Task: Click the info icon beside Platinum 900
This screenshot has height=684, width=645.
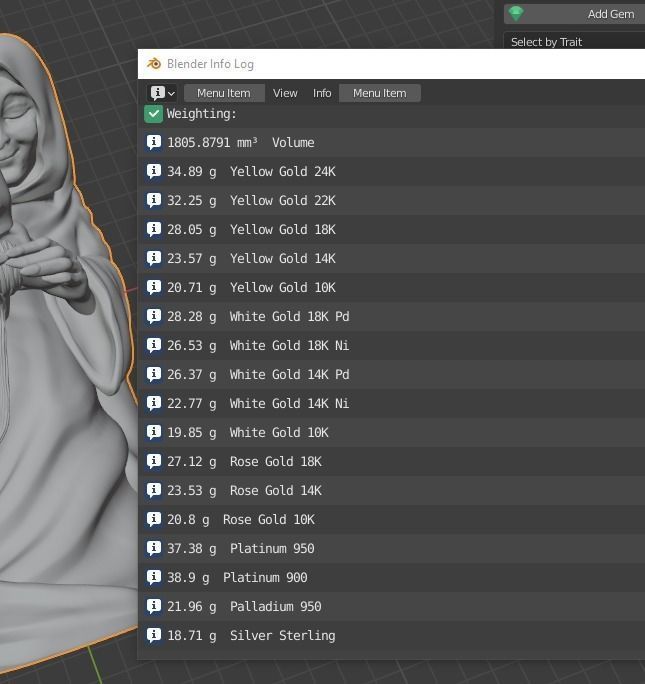Action: click(154, 578)
